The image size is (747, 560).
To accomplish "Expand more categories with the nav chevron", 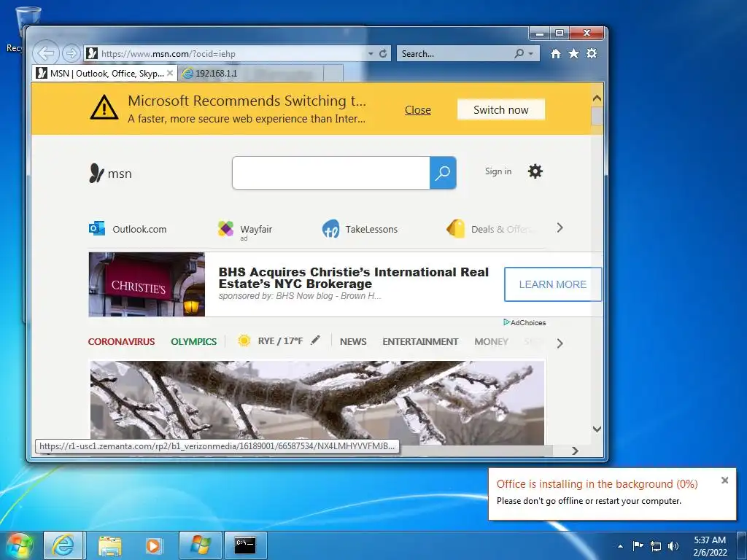I will click(560, 343).
